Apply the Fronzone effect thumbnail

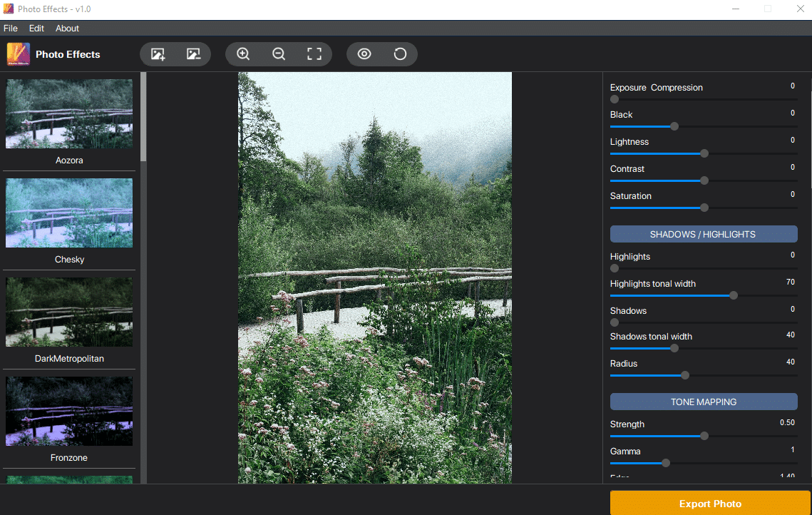pos(69,411)
